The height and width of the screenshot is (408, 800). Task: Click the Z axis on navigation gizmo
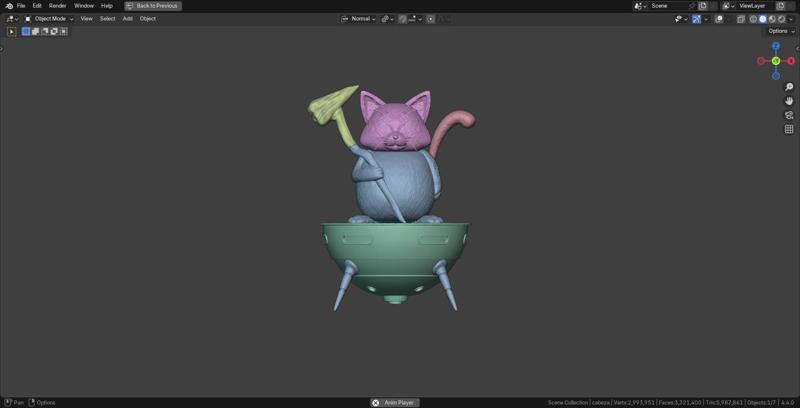click(x=776, y=46)
